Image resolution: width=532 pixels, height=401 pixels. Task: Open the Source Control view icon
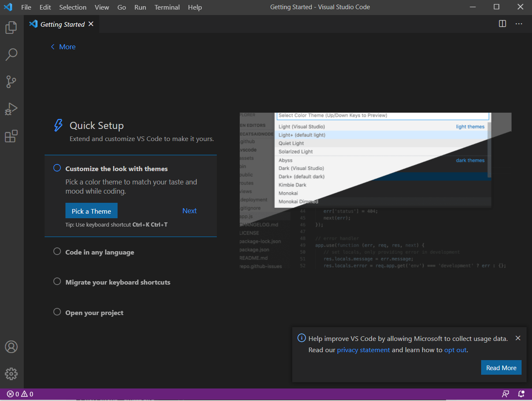pos(11,81)
